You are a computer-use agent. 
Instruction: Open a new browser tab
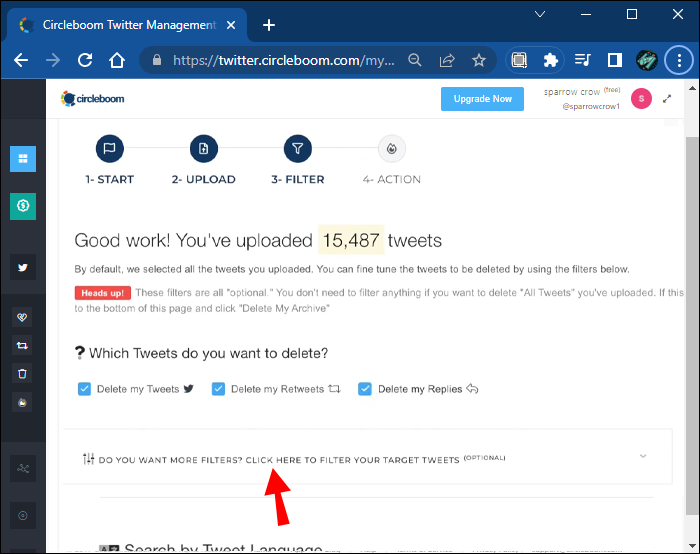[269, 25]
